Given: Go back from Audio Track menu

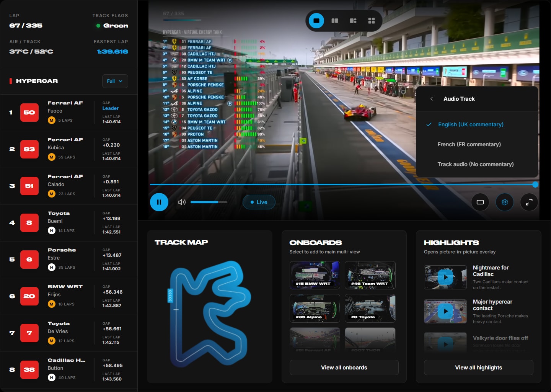Looking at the screenshot, I should 432,99.
